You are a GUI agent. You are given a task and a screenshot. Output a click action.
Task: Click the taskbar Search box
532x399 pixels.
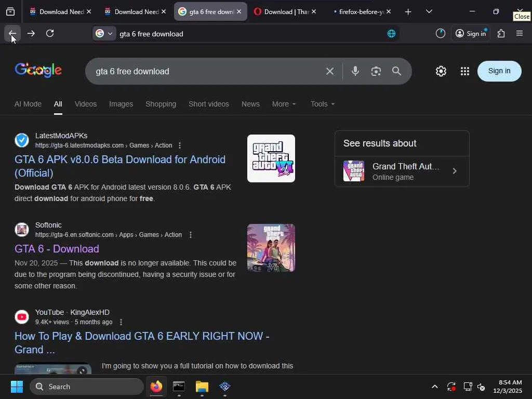[x=87, y=387]
